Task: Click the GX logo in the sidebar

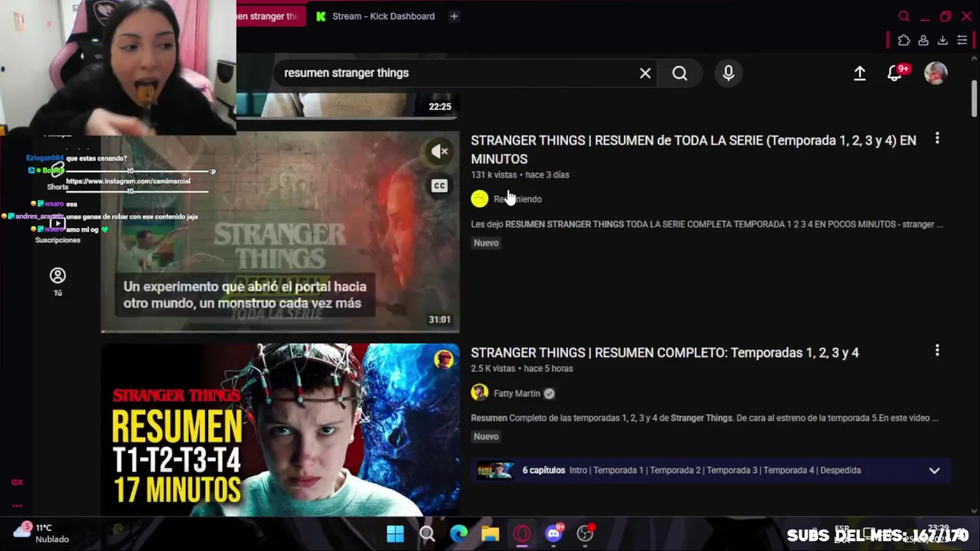Action: pyautogui.click(x=17, y=482)
